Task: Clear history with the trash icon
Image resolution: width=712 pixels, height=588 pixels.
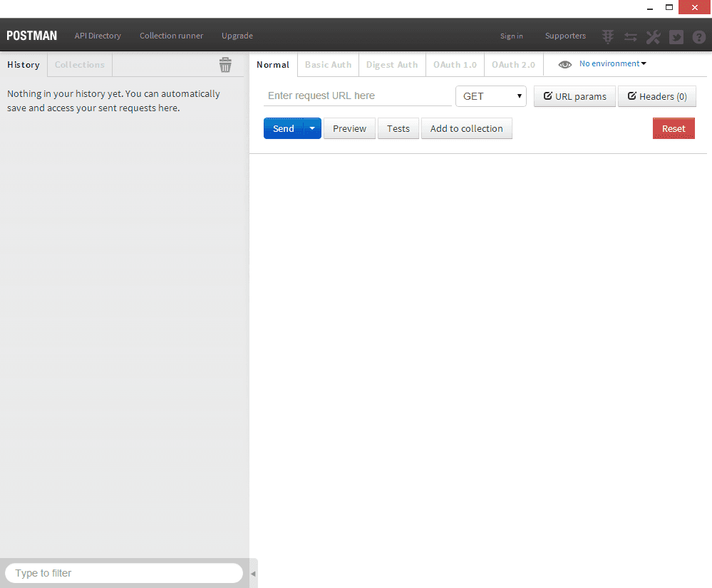Action: point(226,65)
